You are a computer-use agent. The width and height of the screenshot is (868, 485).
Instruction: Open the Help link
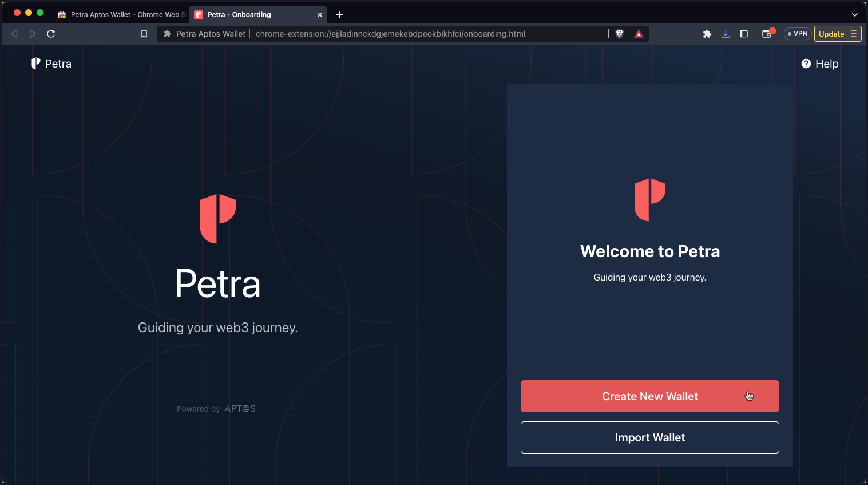(x=820, y=64)
